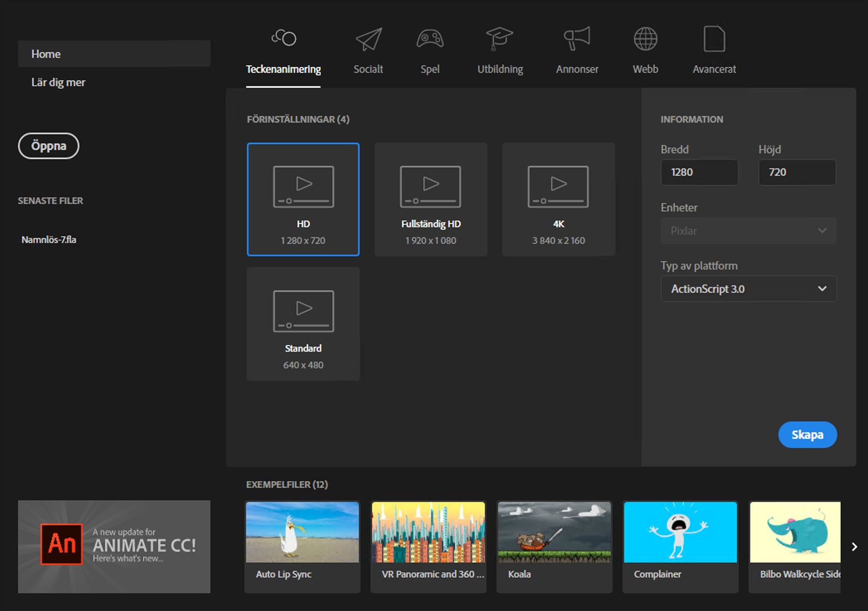Select Home in the left sidebar
This screenshot has height=611, width=868.
pyautogui.click(x=114, y=54)
